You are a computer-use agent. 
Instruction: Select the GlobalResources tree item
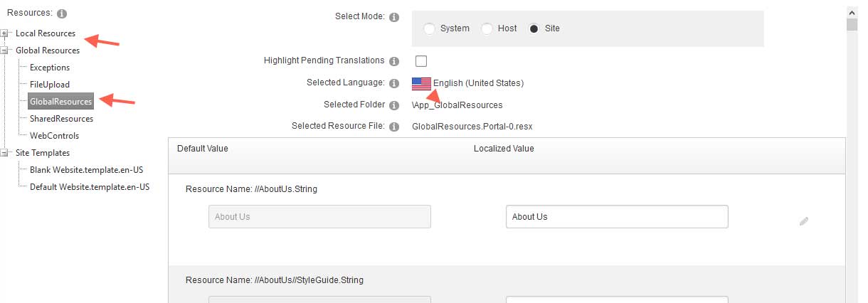click(60, 102)
